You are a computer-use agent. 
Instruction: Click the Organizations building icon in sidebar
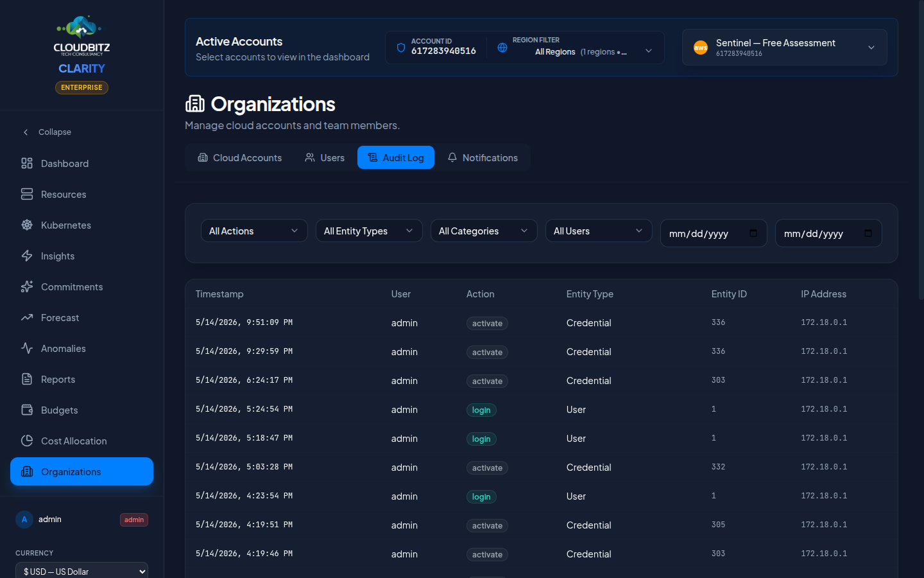pyautogui.click(x=27, y=472)
